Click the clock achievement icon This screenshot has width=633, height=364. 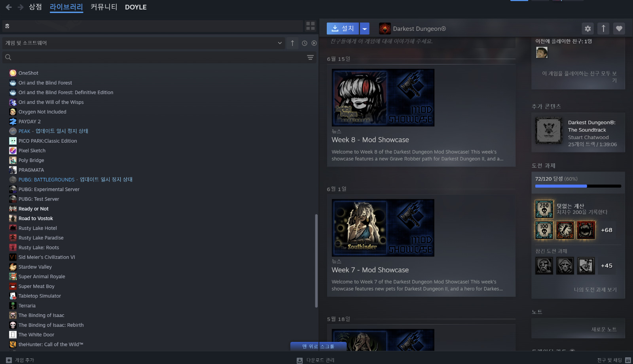(x=565, y=230)
